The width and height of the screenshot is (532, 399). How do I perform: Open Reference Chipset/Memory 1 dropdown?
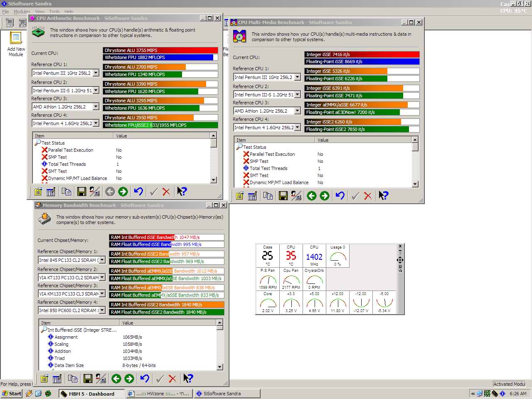(x=102, y=260)
